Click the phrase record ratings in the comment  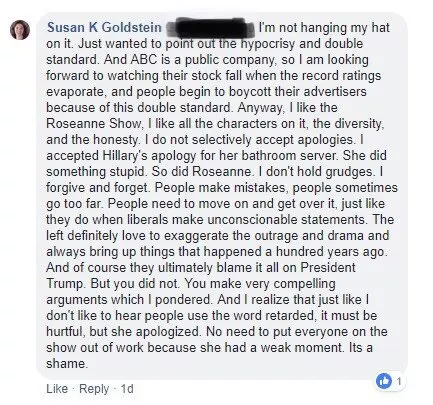pos(342,76)
